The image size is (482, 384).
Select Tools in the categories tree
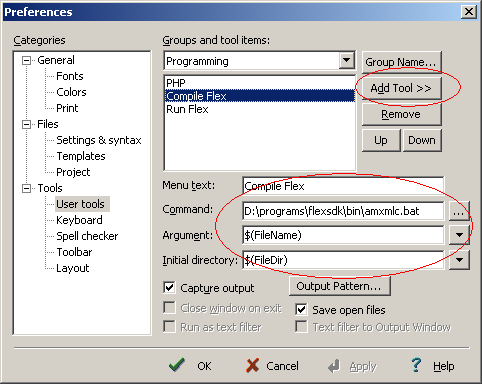click(x=50, y=188)
